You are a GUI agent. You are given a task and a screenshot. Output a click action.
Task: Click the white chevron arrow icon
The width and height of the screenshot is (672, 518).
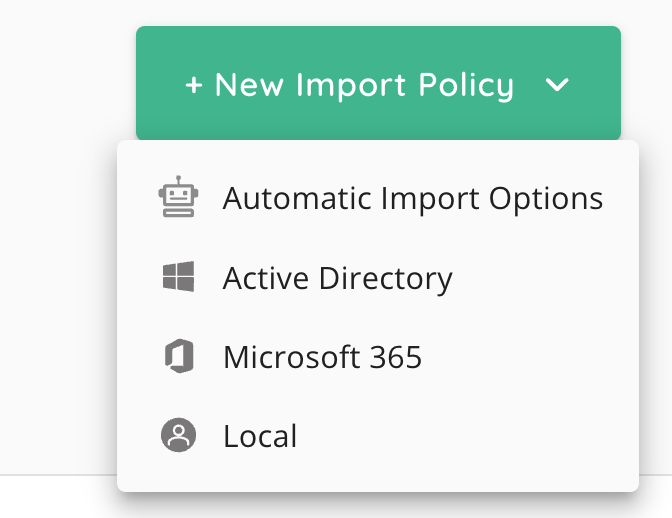click(557, 85)
